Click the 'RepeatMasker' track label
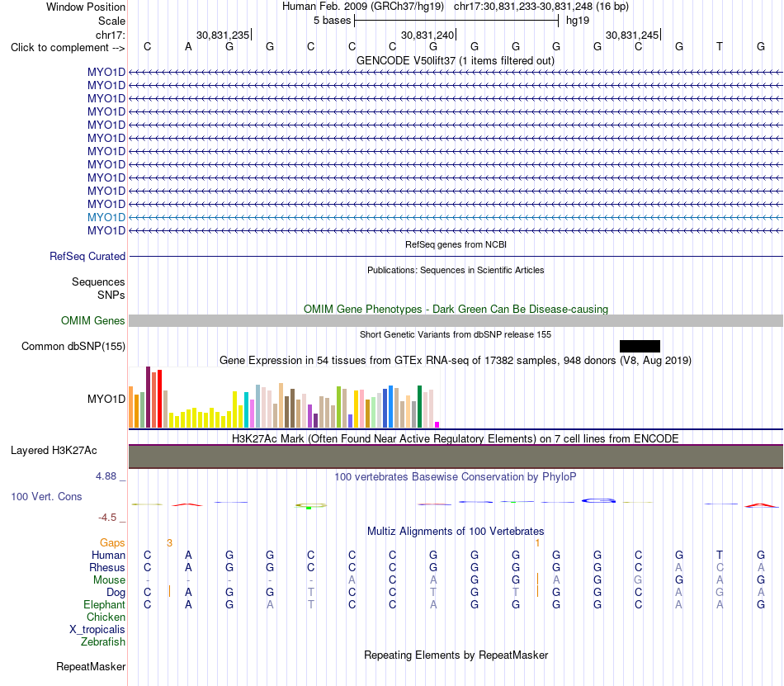The width and height of the screenshot is (784, 686). pyautogui.click(x=91, y=666)
